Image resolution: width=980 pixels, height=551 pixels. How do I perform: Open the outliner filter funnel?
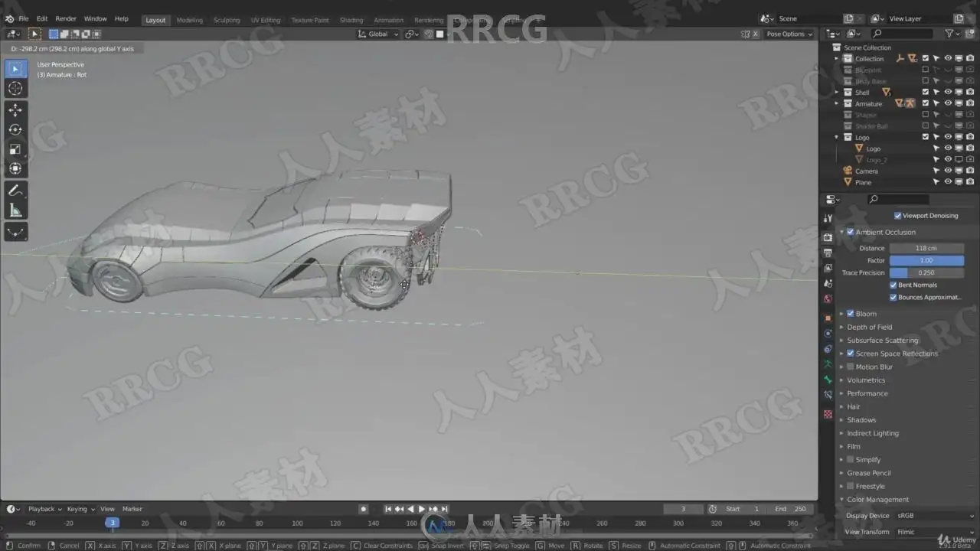tap(949, 34)
